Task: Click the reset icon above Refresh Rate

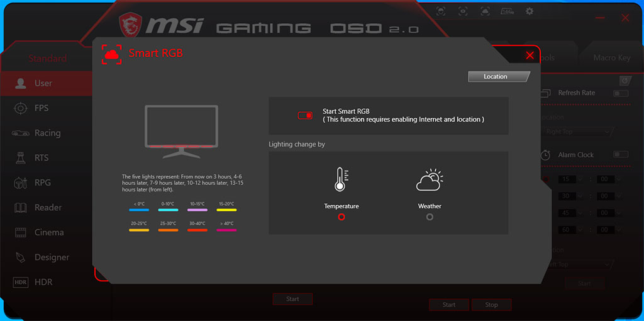Action: pyautogui.click(x=625, y=80)
